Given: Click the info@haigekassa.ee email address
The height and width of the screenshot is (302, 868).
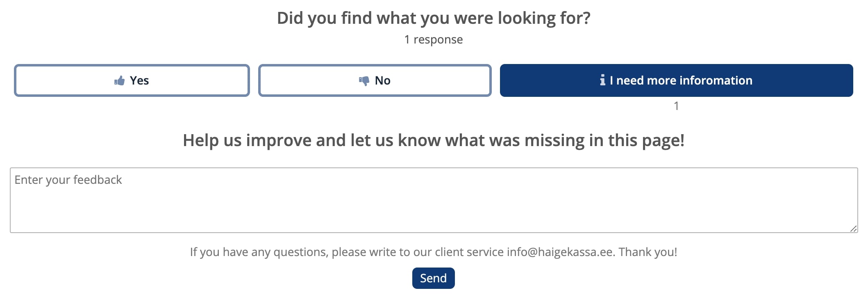Looking at the screenshot, I should point(560,252).
